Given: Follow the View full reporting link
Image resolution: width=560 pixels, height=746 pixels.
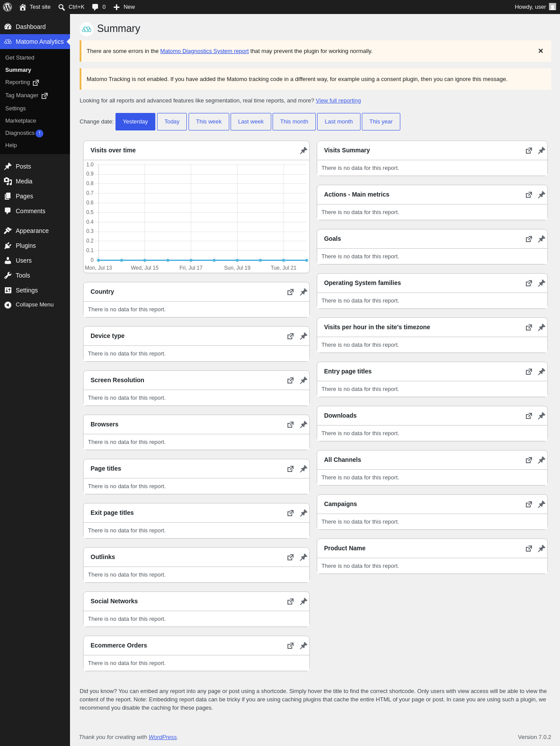Looking at the screenshot, I should [338, 101].
